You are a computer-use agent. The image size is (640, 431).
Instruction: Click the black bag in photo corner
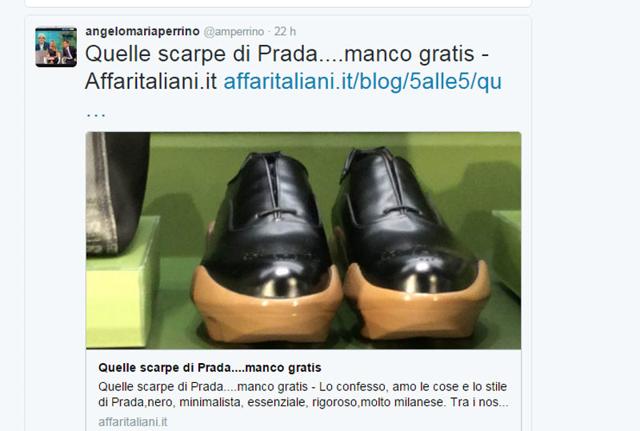pos(117,192)
